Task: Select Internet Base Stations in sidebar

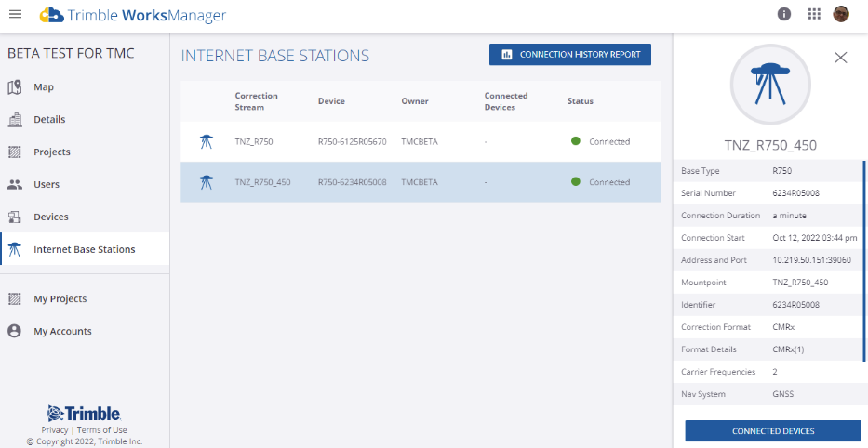Action: (85, 249)
